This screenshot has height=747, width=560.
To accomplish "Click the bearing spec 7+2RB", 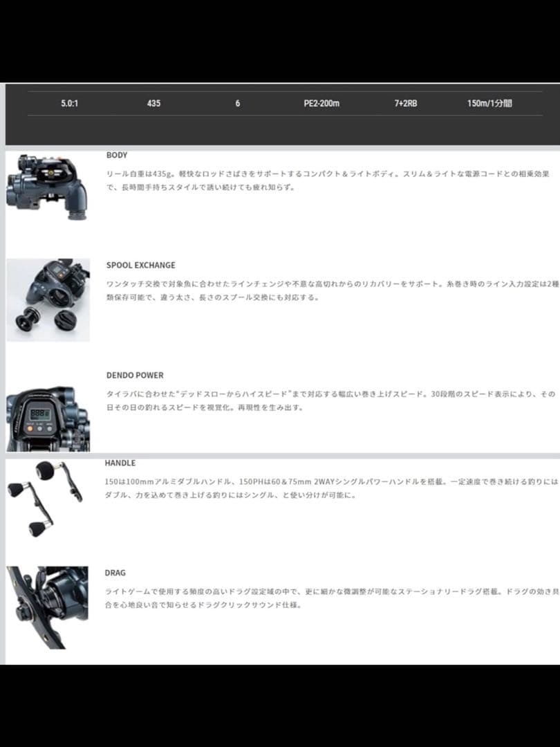I will pos(406,103).
